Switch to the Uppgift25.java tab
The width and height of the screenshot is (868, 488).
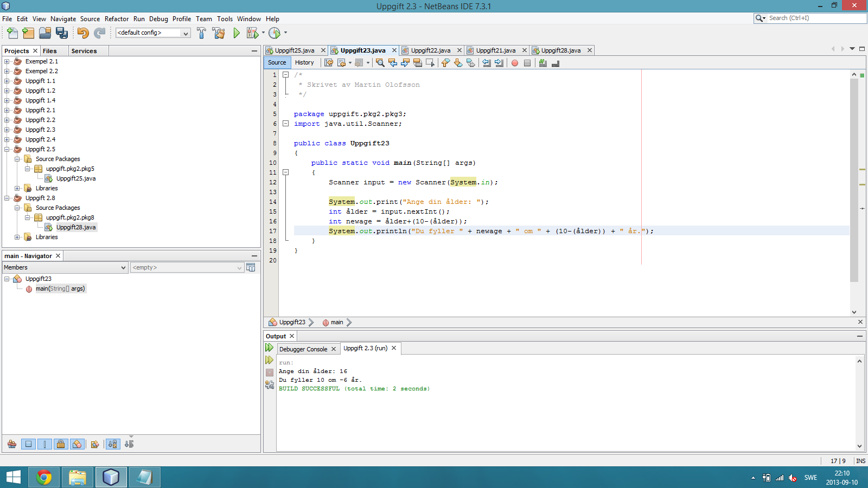click(x=295, y=50)
